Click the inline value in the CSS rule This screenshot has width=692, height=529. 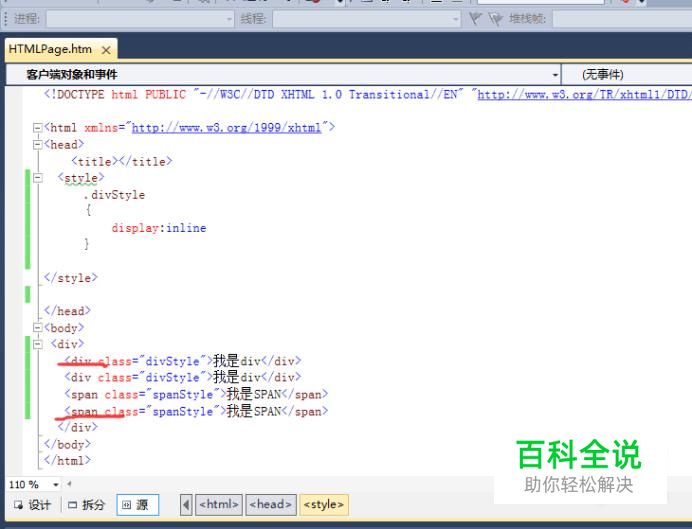tap(186, 228)
